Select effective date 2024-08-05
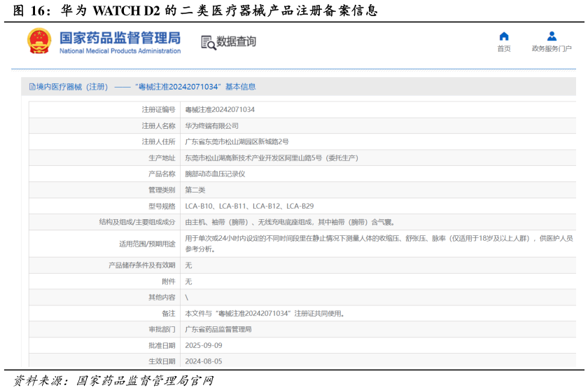 point(204,361)
